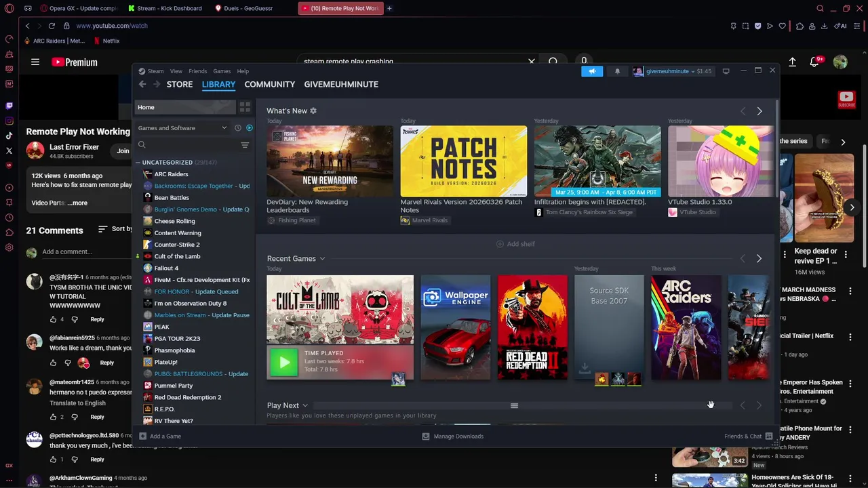Go forward with Steam's right navigation arrow

coord(157,84)
